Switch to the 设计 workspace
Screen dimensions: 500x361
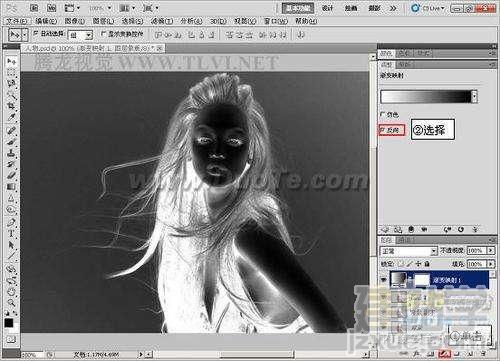[327, 8]
